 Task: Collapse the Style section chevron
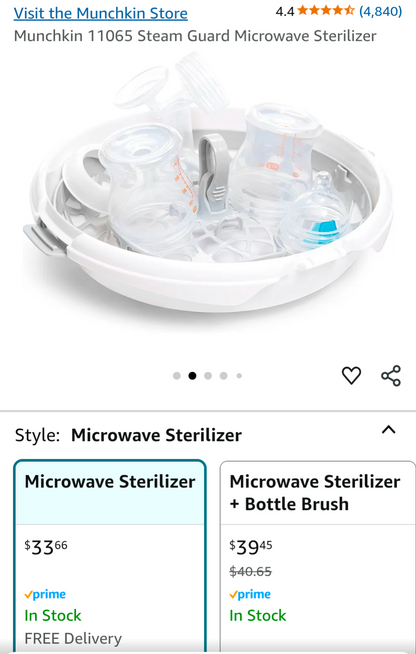click(389, 430)
